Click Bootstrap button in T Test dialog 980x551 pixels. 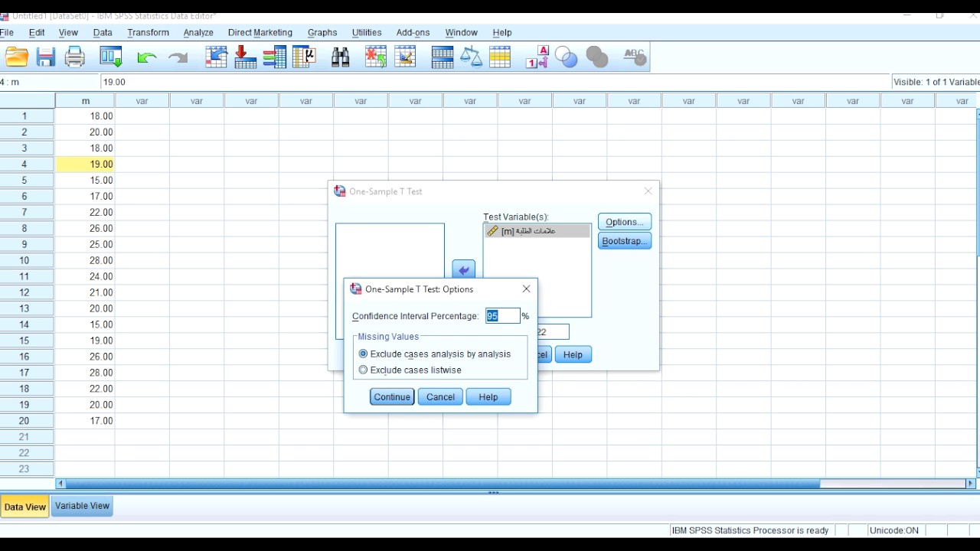click(x=625, y=241)
